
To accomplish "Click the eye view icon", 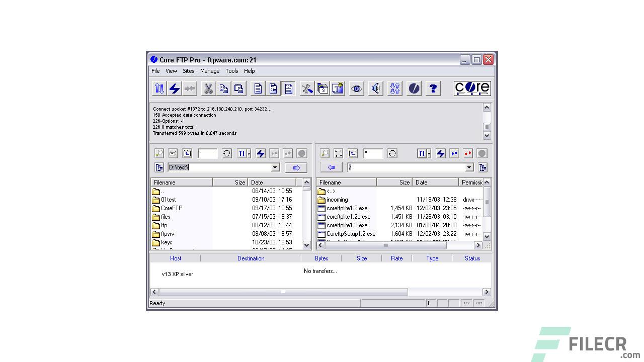I will pyautogui.click(x=357, y=89).
